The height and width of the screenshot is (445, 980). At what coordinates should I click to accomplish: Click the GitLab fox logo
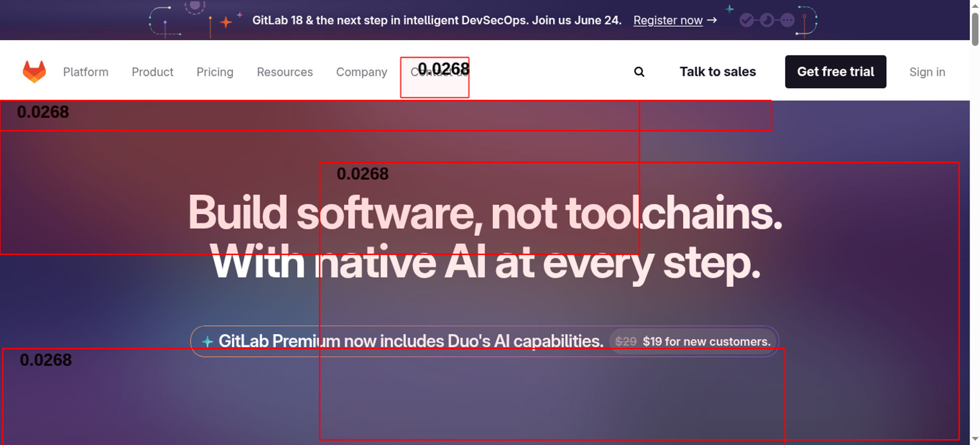34,72
